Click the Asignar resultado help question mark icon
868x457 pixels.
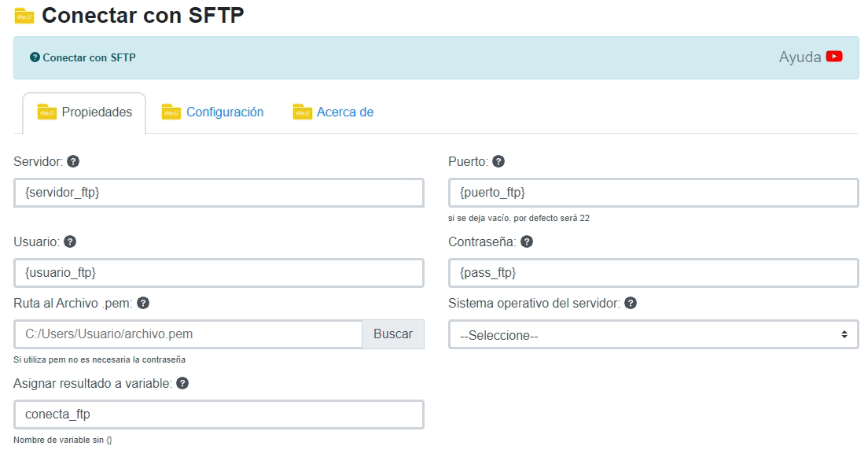(x=182, y=383)
